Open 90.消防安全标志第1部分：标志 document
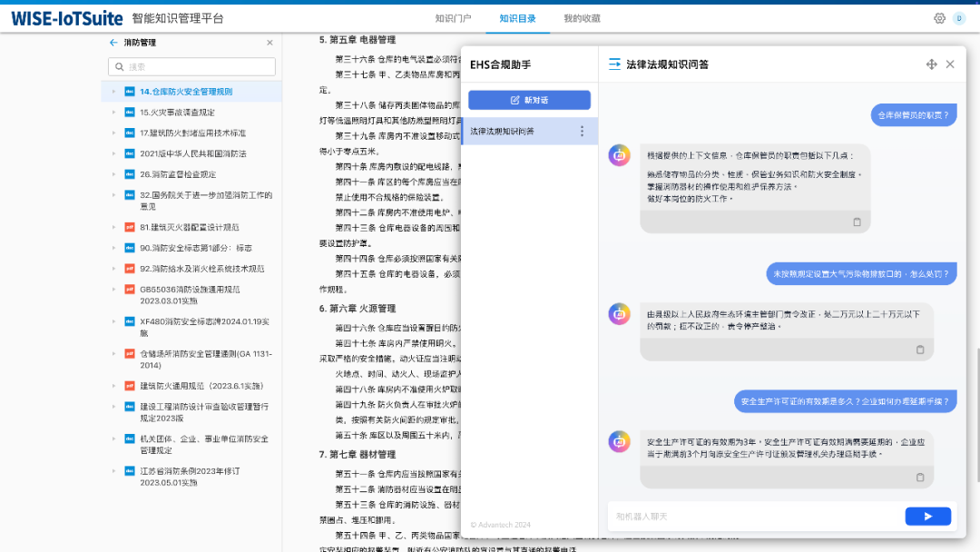Image resolution: width=980 pixels, height=552 pixels. (196, 248)
